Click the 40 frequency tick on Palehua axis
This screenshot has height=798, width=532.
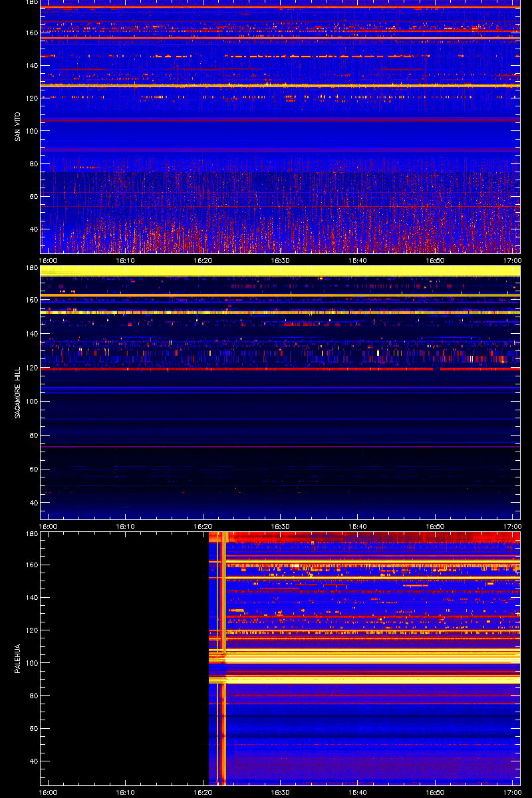coord(33,761)
